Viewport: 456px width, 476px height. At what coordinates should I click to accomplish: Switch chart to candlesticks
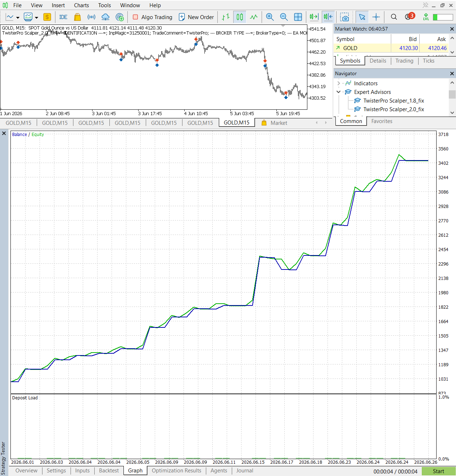pos(240,17)
